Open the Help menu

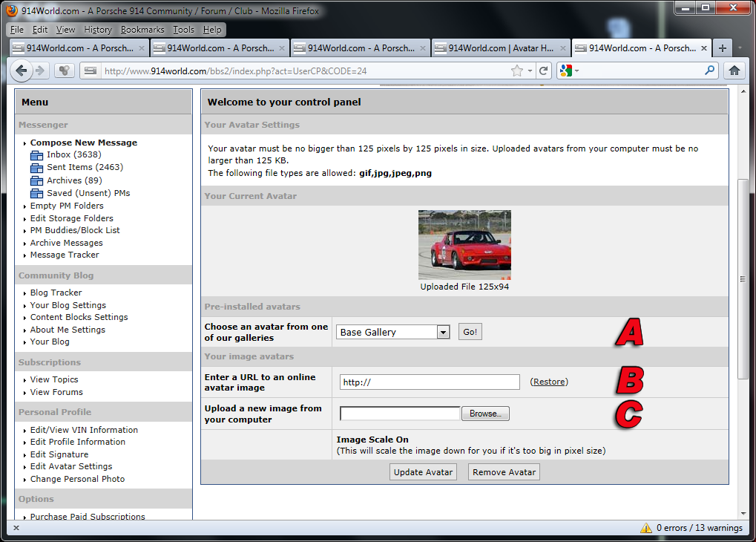212,30
